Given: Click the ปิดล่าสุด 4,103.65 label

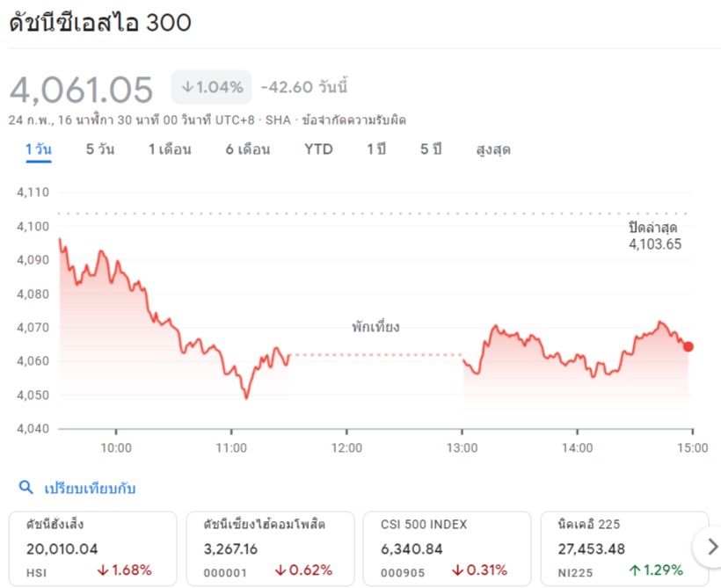Looking at the screenshot, I should (654, 236).
